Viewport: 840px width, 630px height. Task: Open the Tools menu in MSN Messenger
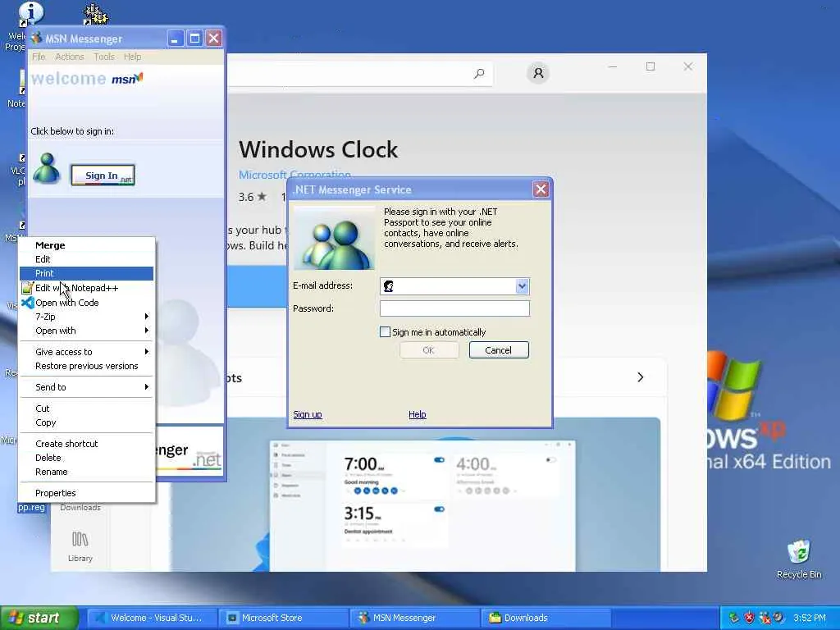[103, 57]
